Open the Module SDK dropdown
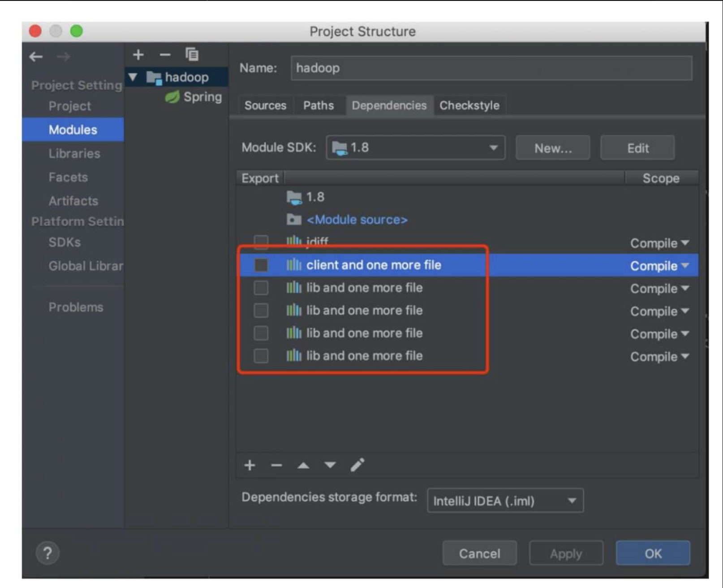723x588 pixels. coord(416,148)
